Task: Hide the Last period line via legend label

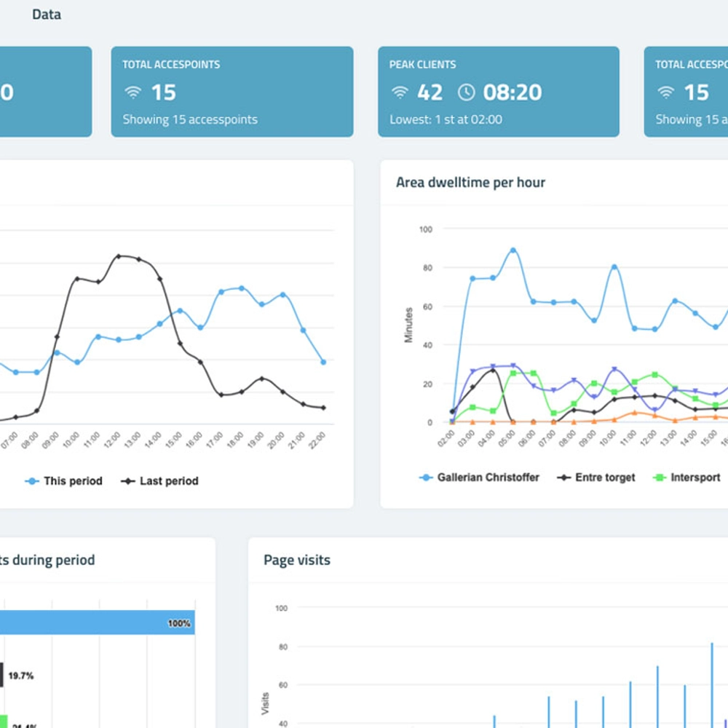Action: [169, 481]
